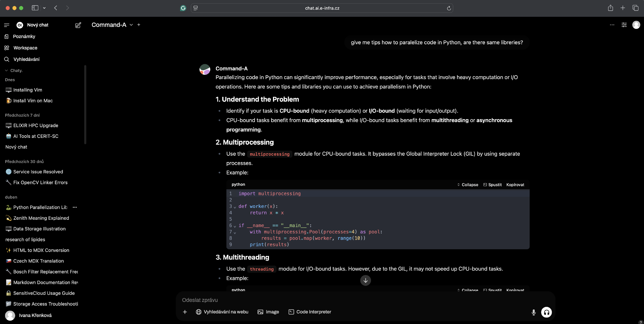This screenshot has width=644, height=324.
Task: Open a new Safari tab
Action: coord(623,8)
